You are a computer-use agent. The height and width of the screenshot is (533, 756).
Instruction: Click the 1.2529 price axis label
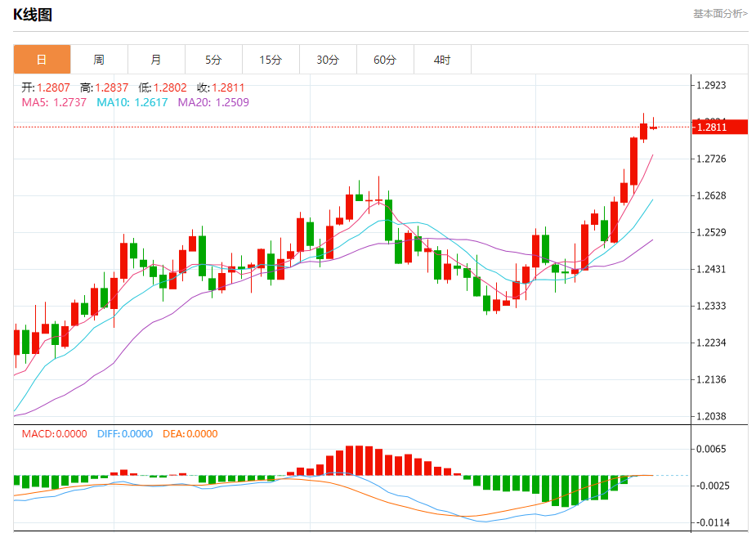coord(711,232)
